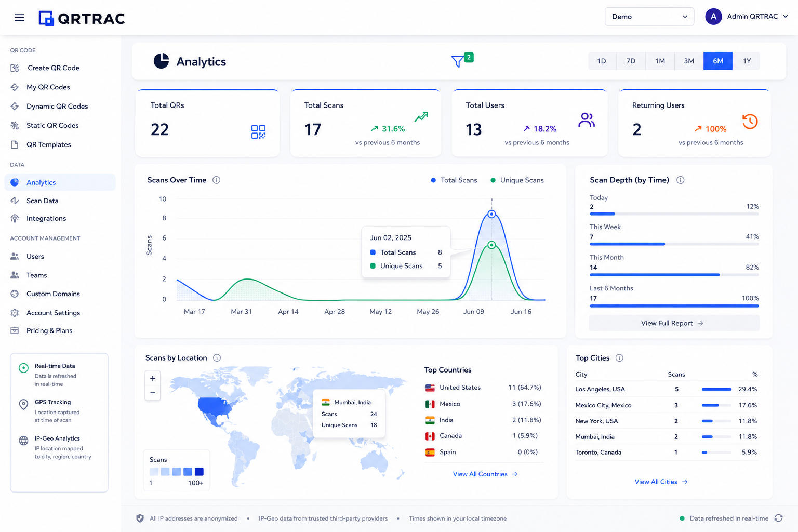Select the 1Y time range

click(747, 61)
